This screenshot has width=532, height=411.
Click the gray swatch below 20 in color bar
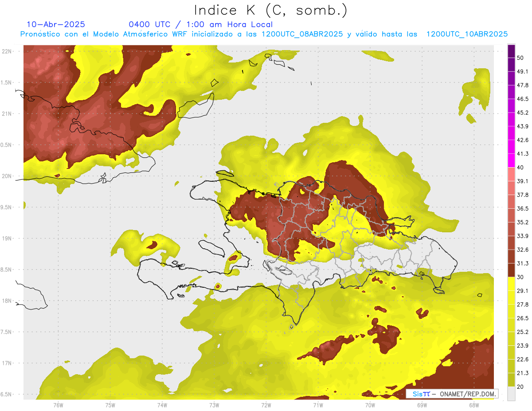tap(511, 394)
